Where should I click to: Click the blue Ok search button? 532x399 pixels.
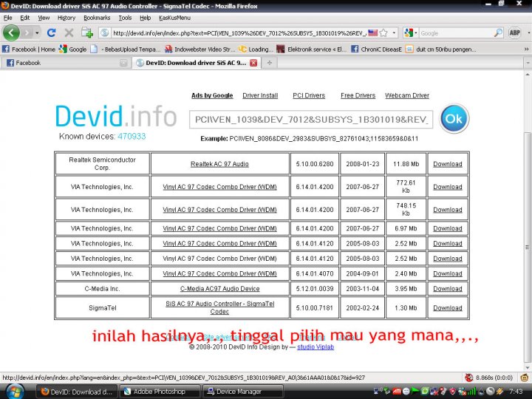[x=454, y=119]
